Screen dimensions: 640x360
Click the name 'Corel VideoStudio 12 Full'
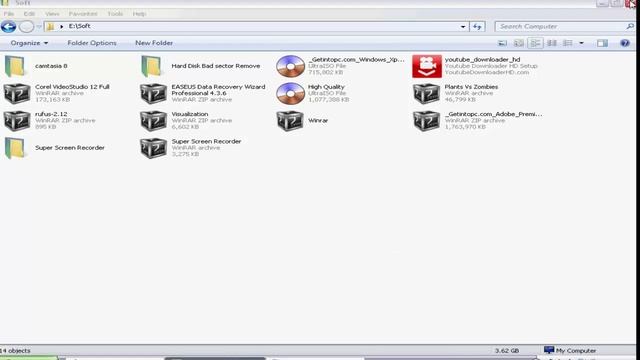(x=72, y=87)
